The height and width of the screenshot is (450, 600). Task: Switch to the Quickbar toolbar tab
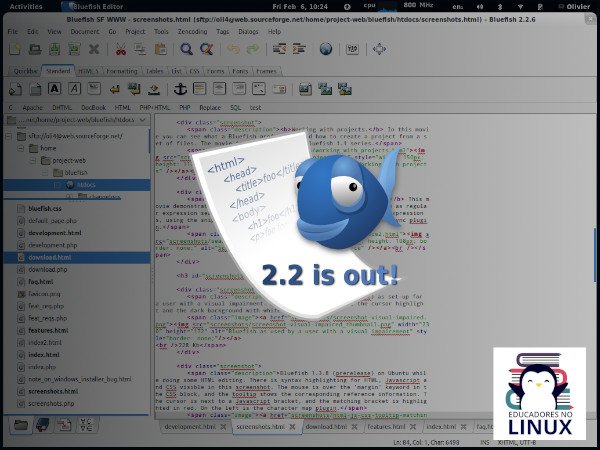click(x=25, y=71)
